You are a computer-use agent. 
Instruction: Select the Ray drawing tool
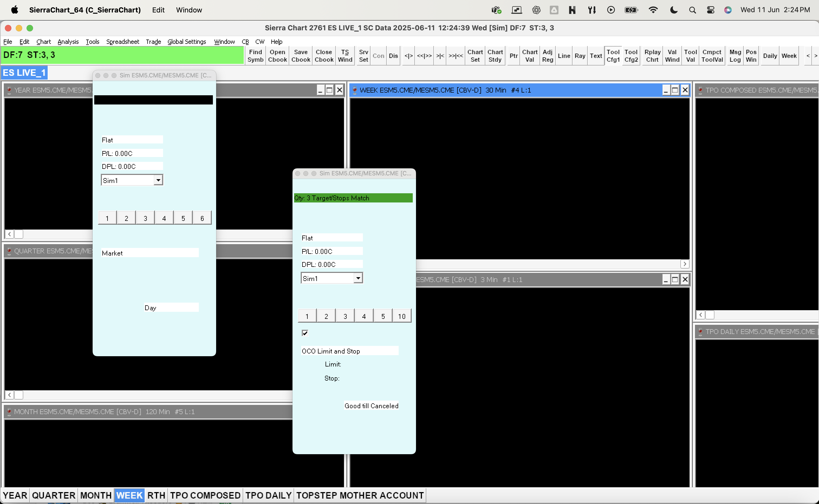click(x=580, y=56)
